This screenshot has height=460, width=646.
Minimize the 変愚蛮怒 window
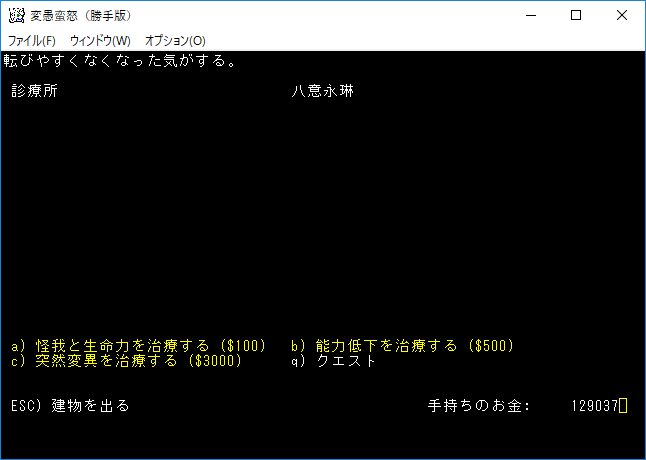click(530, 15)
